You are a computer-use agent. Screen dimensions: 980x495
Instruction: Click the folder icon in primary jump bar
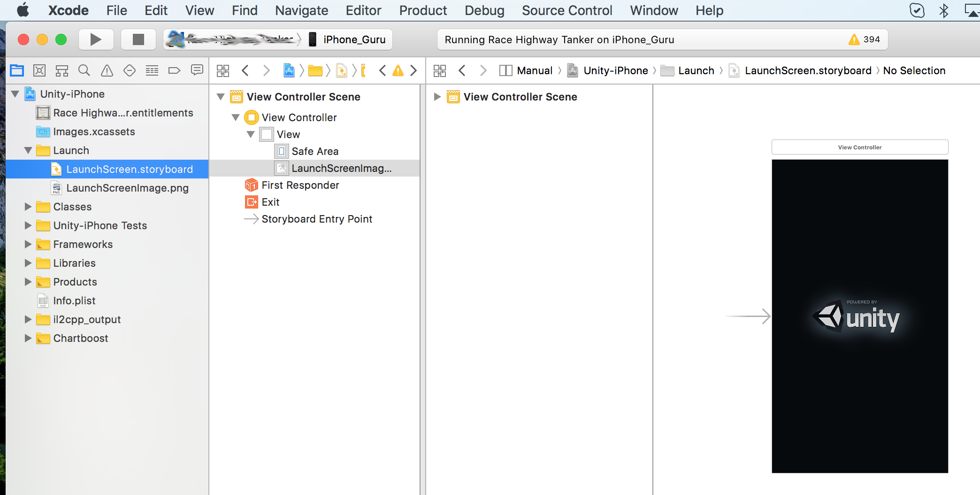[x=315, y=71]
